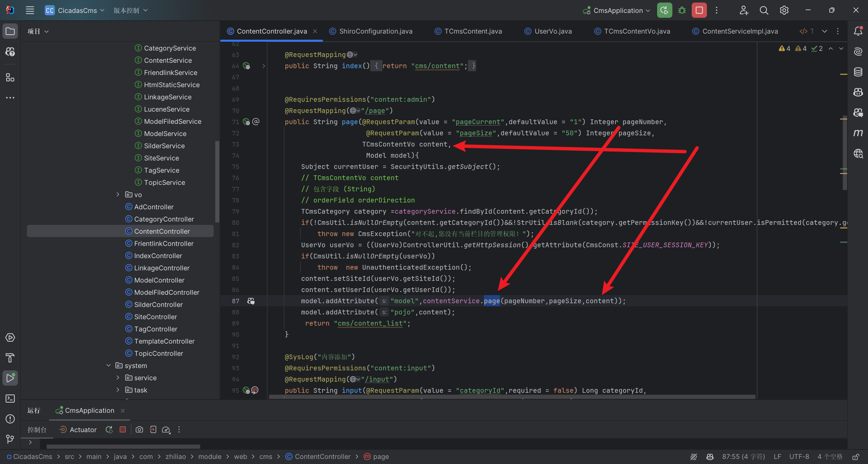Change LF line separator in status bar

click(x=777, y=457)
